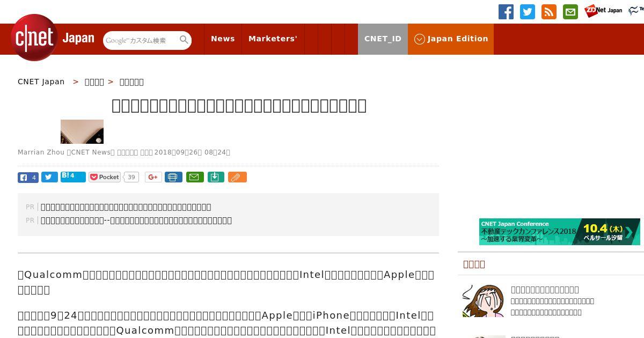Share article on Facebook share button
This screenshot has width=644, height=338.
click(x=28, y=177)
